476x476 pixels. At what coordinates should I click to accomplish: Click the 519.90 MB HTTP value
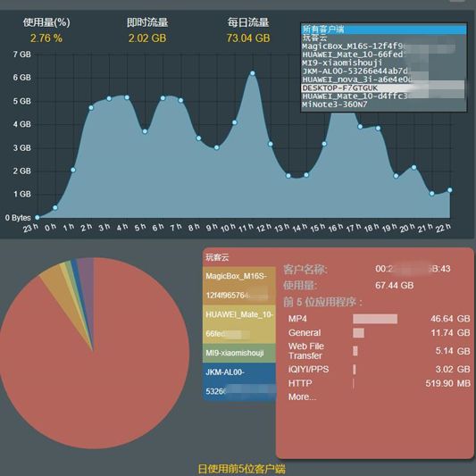coord(448,383)
